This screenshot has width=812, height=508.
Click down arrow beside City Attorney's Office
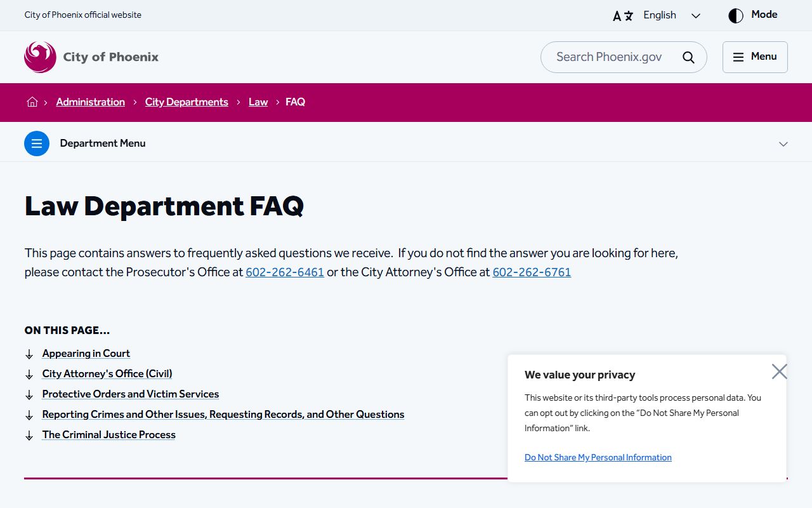coord(29,375)
